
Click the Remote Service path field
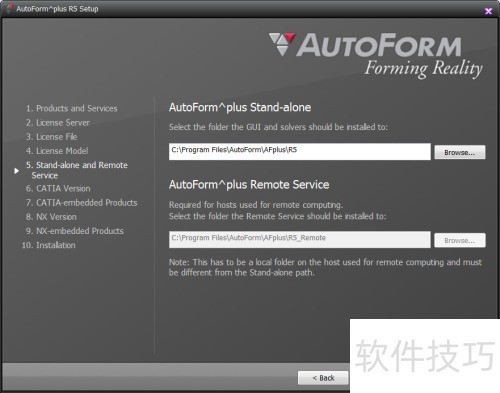tap(300, 240)
